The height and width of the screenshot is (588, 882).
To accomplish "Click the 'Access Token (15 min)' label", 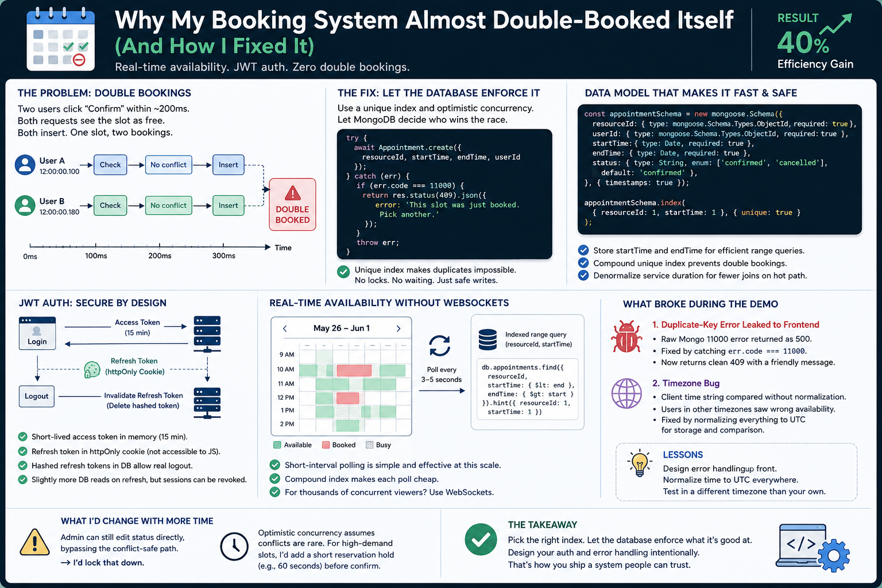I will (137, 327).
